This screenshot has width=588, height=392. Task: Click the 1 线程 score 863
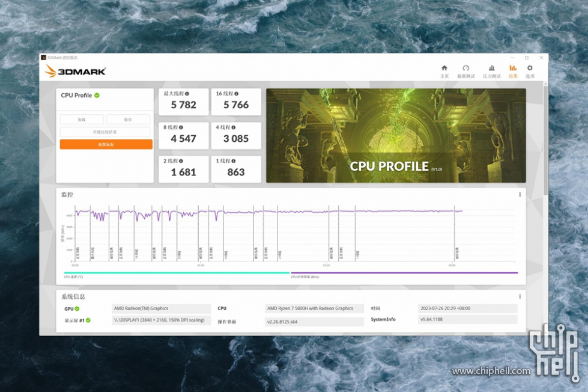pos(236,172)
